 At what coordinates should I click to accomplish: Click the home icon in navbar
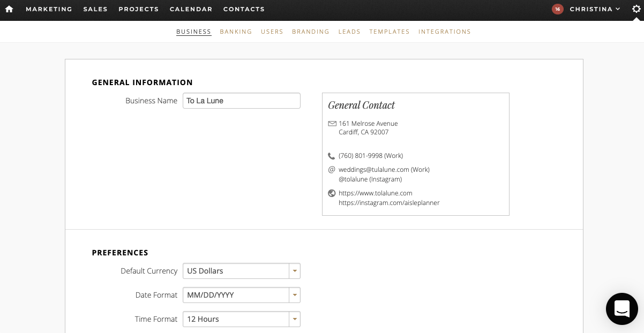tap(9, 9)
